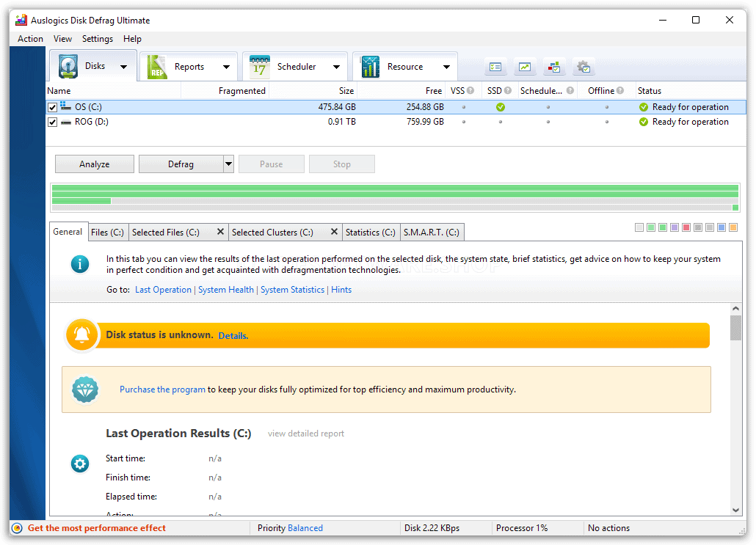
Task: Follow the System Statistics link
Action: 292,290
